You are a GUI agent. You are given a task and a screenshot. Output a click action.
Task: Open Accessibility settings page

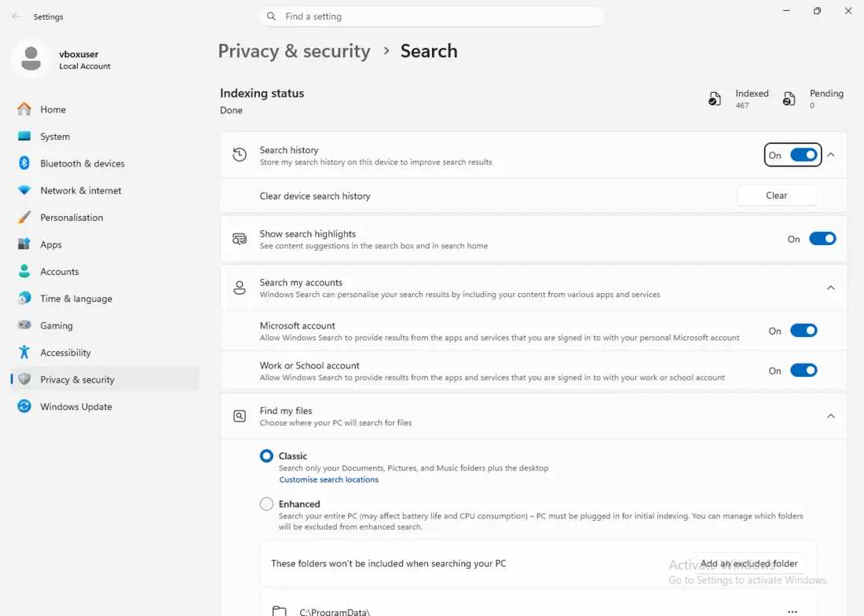tap(104, 352)
